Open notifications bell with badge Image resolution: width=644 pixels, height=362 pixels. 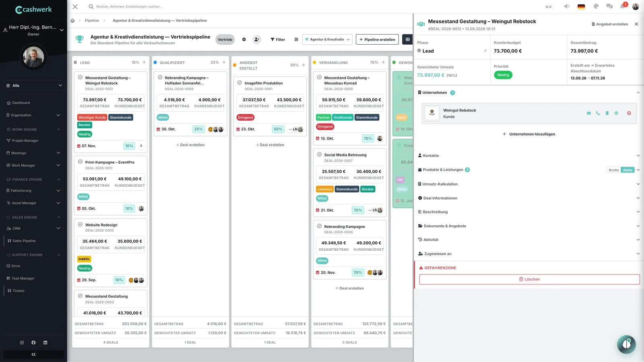[623, 6]
